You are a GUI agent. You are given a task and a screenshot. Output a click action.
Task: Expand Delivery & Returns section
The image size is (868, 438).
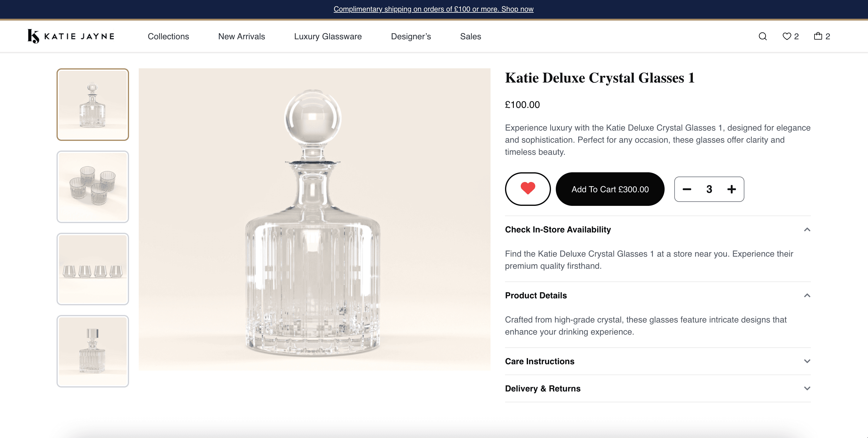(658, 388)
